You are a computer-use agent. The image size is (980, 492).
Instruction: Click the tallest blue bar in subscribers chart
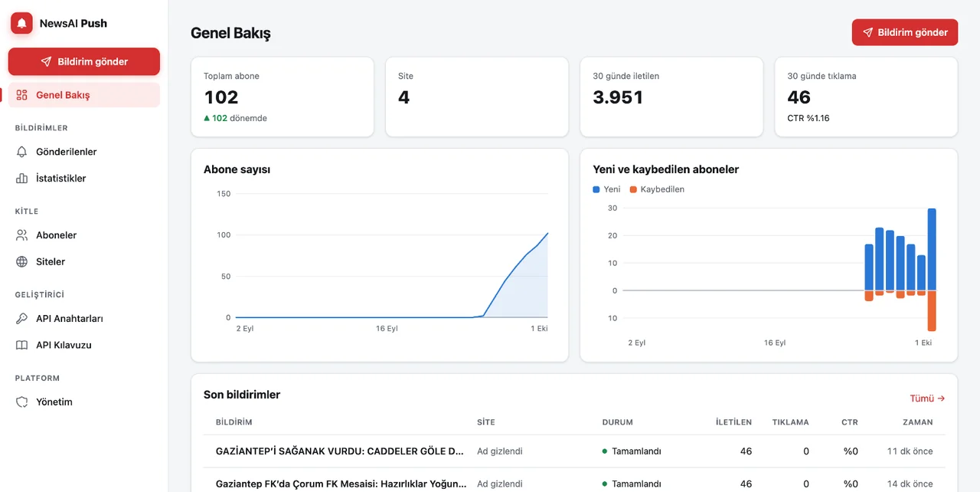(x=932, y=249)
